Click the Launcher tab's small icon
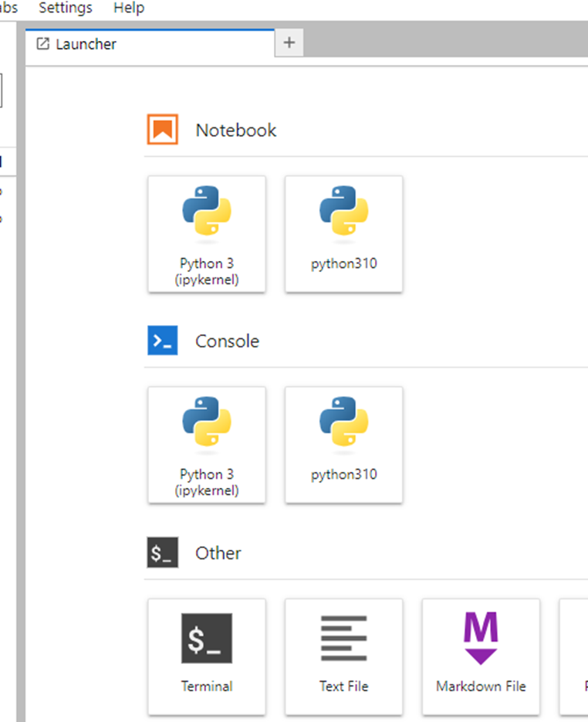 (43, 44)
